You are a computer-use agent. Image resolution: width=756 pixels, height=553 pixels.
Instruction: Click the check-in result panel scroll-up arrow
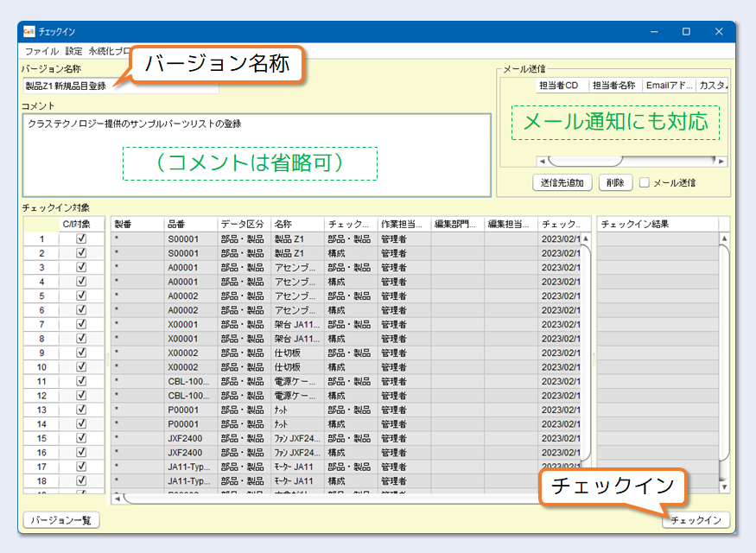point(724,238)
